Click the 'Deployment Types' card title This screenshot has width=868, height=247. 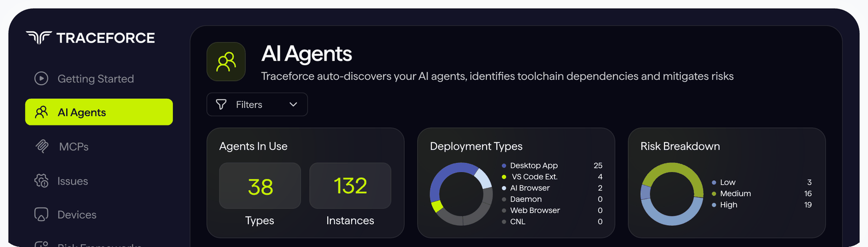click(x=476, y=147)
